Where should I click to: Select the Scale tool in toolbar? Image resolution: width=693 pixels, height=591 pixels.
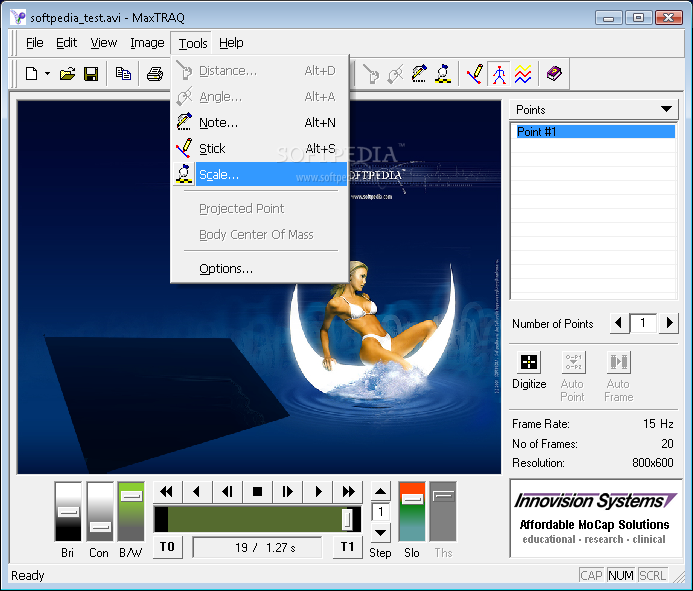(x=443, y=74)
